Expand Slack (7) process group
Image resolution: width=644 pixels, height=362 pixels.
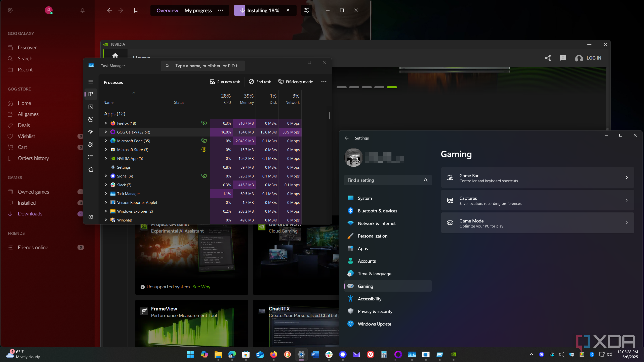click(x=106, y=185)
